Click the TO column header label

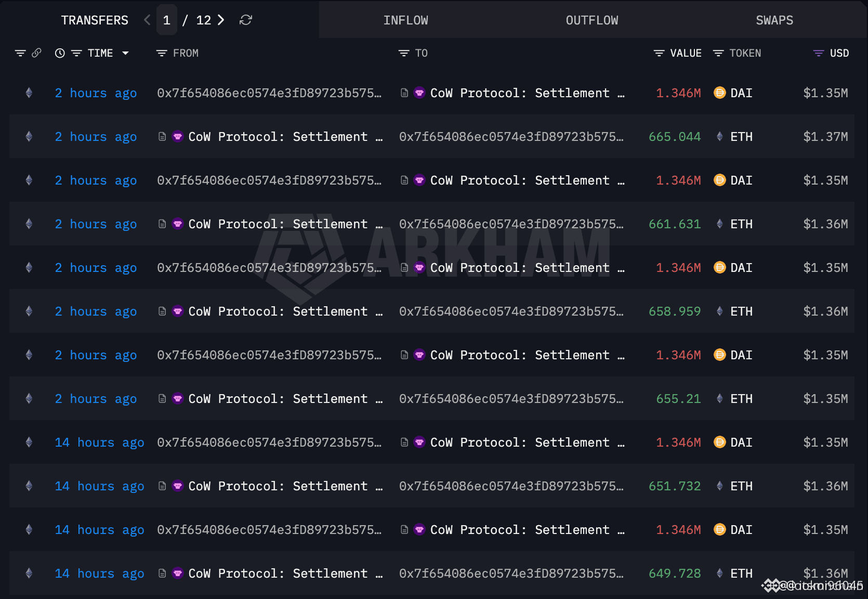click(422, 53)
